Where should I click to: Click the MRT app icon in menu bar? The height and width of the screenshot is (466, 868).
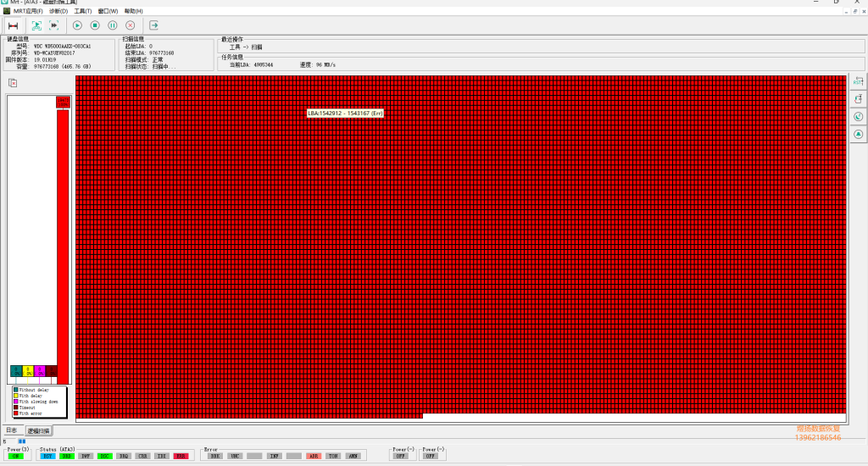point(7,11)
